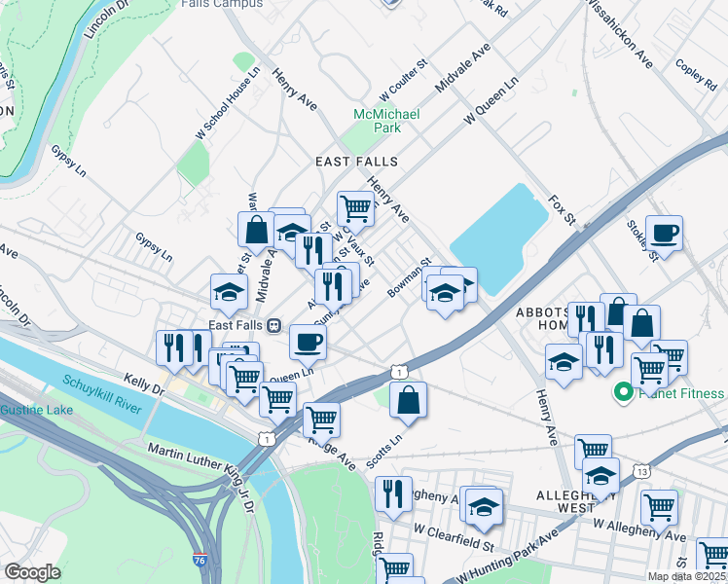
Task: Select the school marker in Abbotsford Homes
Action: pyautogui.click(x=564, y=365)
